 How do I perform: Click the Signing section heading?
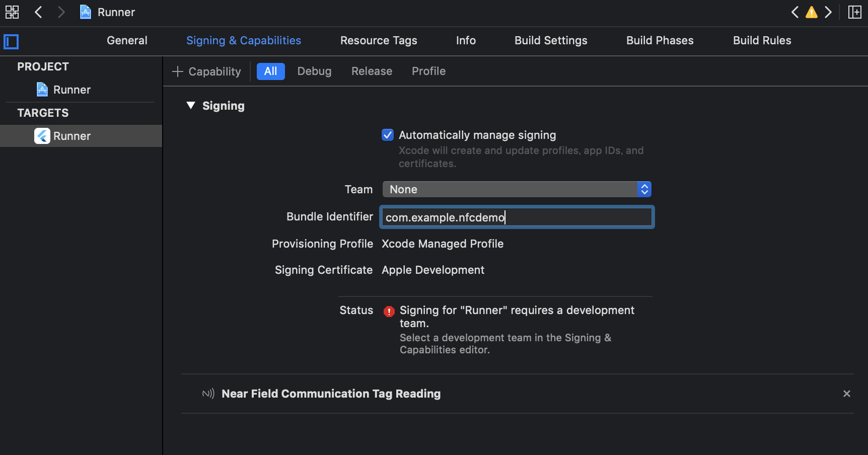(224, 106)
